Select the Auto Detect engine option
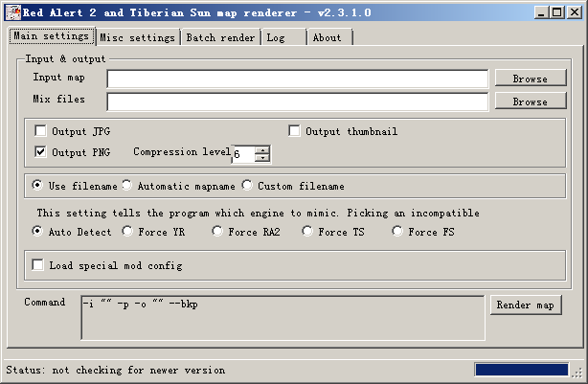 [37, 231]
